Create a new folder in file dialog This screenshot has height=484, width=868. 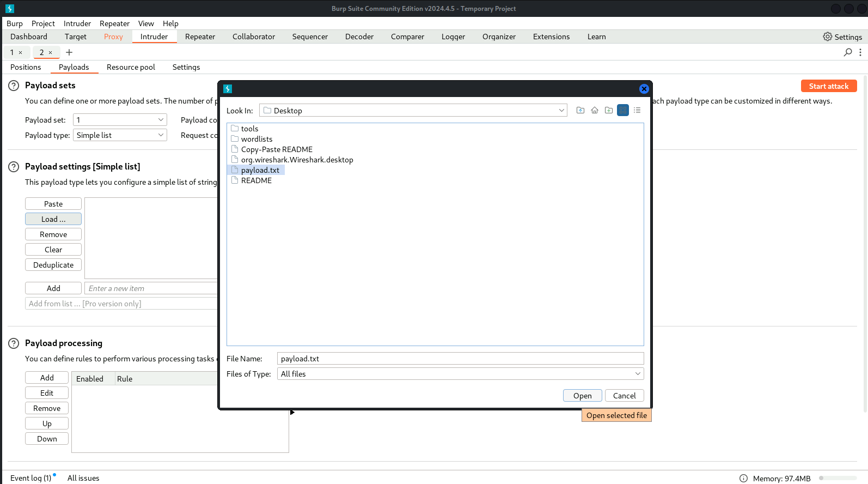[x=609, y=110]
